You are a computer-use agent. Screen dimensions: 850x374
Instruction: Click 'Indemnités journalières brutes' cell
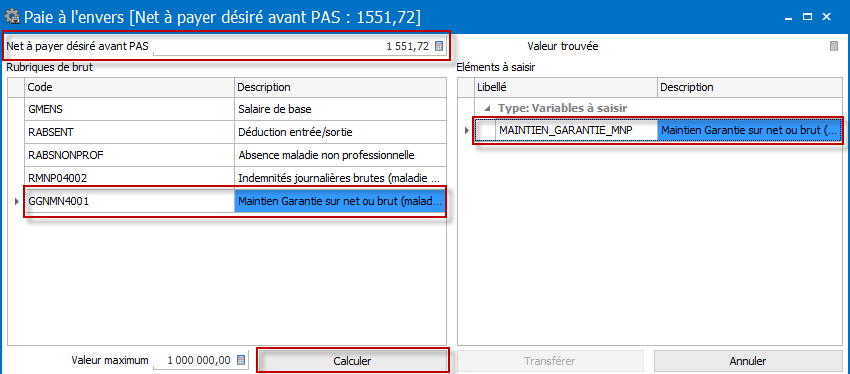pos(340,179)
